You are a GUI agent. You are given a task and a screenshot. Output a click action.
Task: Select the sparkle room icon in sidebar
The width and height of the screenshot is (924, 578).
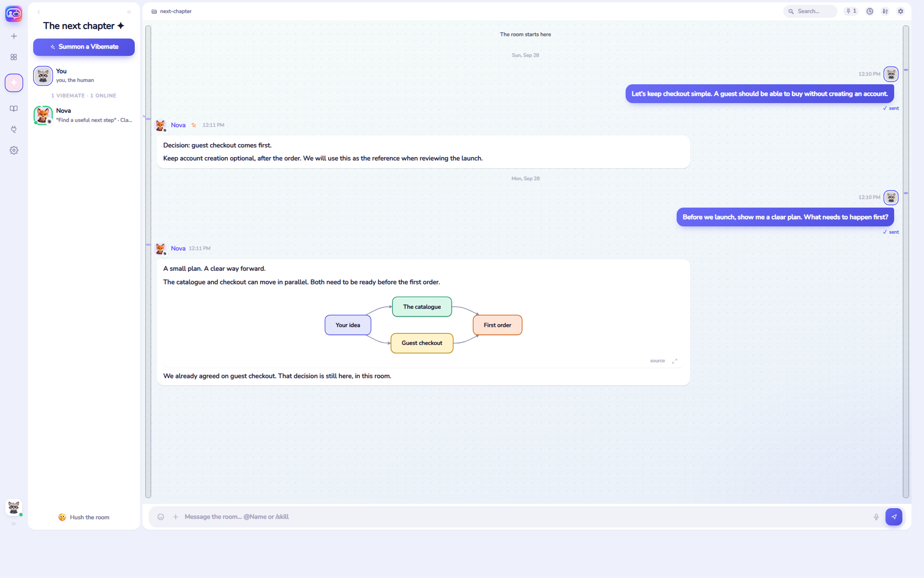(x=14, y=83)
